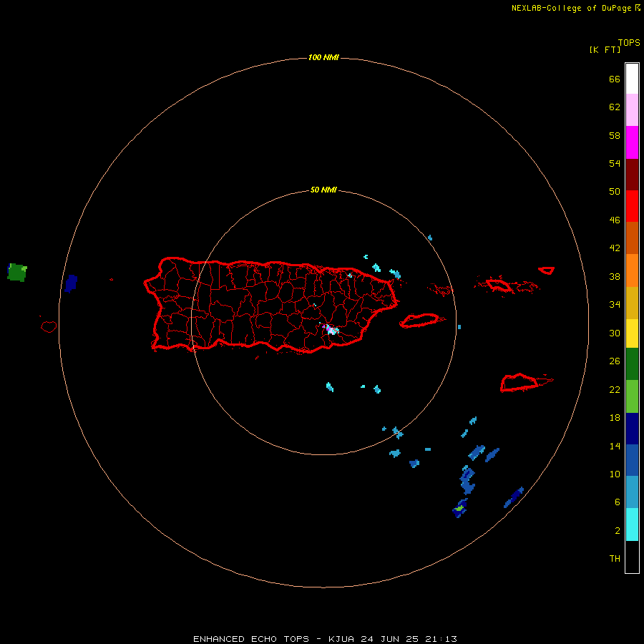Image resolution: width=644 pixels, height=644 pixels.
Task: Click the "100 NMI" range ring label
Action: 323,57
